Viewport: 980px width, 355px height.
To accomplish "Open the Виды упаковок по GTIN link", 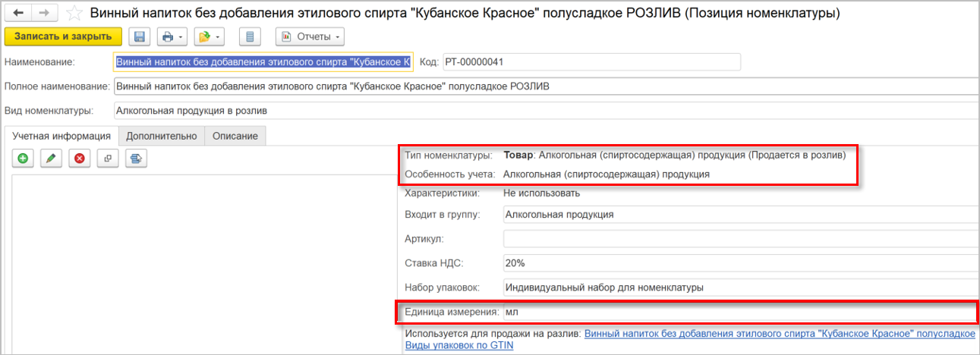I will (458, 345).
